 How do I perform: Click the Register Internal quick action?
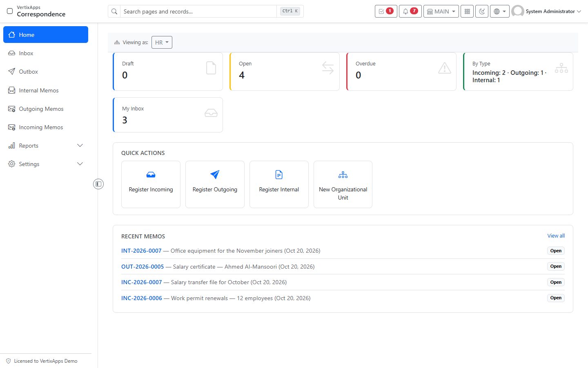point(279,184)
